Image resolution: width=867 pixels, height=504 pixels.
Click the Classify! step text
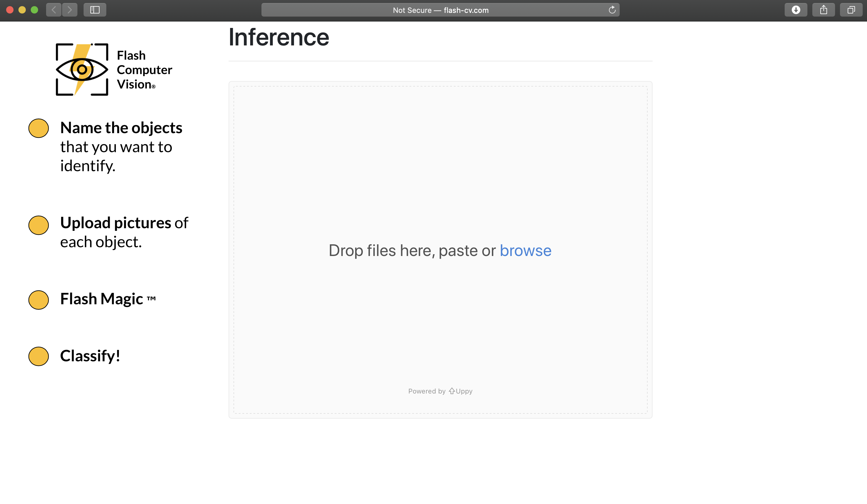[90, 355]
